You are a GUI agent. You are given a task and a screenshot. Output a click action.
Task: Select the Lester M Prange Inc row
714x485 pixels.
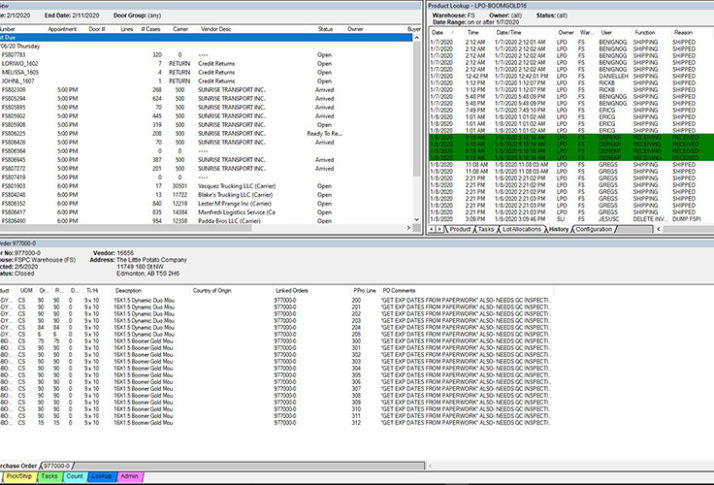coord(206,204)
